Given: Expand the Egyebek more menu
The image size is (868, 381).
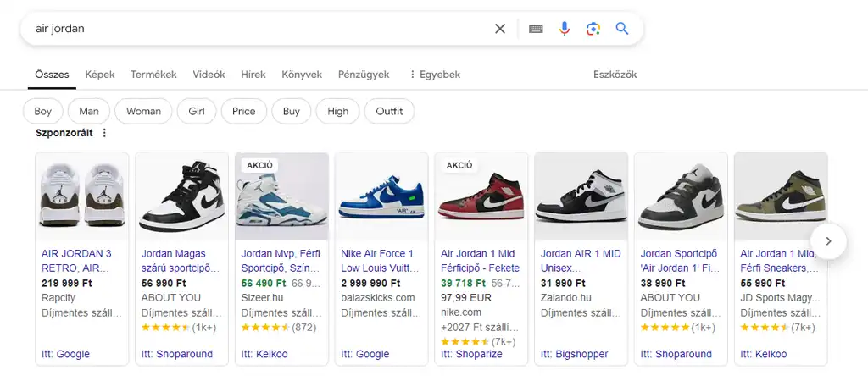Looking at the screenshot, I should click(435, 75).
